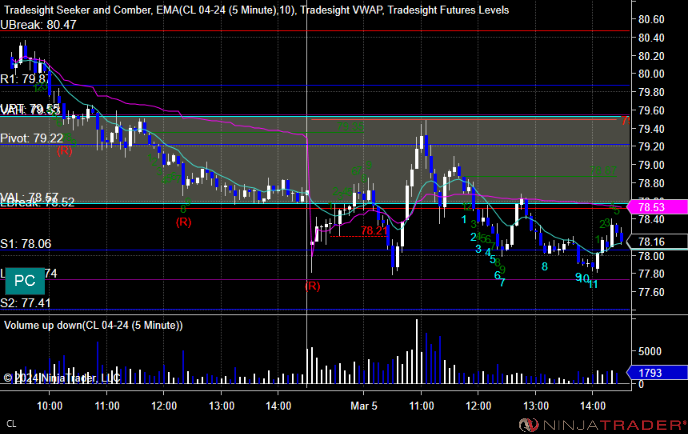Click the green 78.87 level annotation

(x=603, y=171)
